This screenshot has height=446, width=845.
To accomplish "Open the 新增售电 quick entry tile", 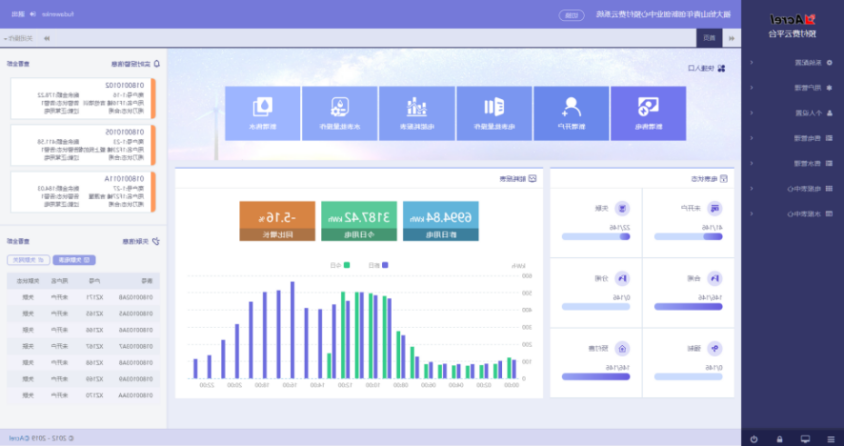I will [x=648, y=114].
